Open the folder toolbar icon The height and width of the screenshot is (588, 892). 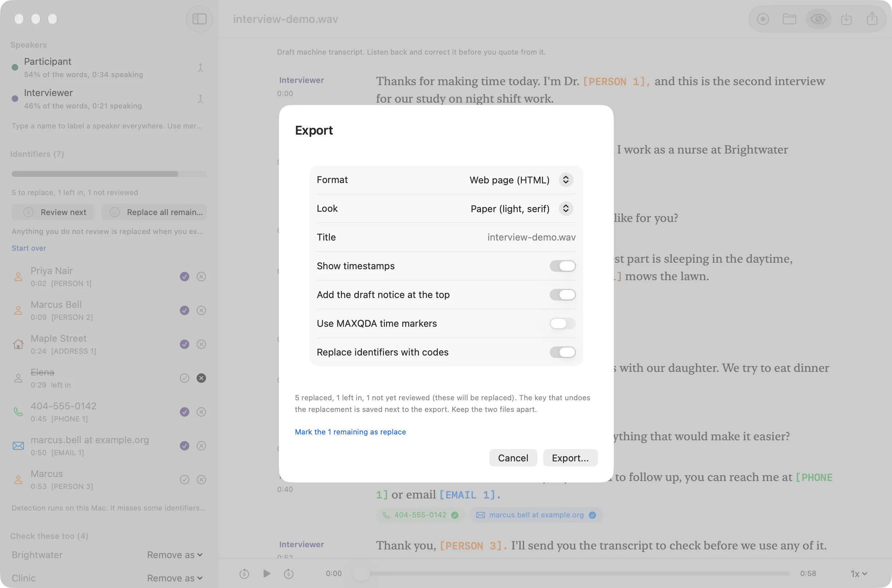coord(789,19)
